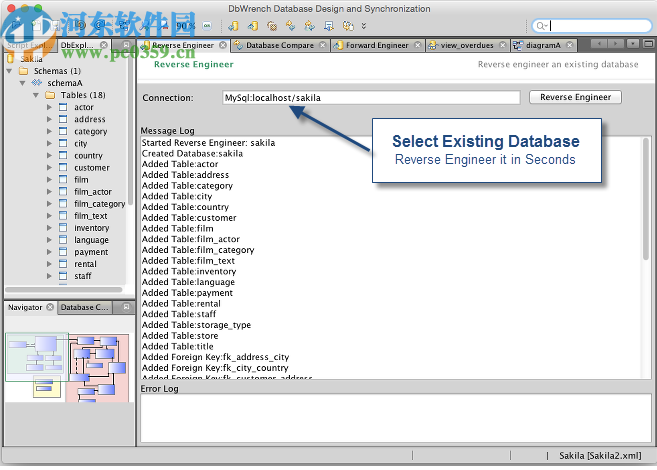Close the view_overdues tab
657x470 pixels.
503,45
